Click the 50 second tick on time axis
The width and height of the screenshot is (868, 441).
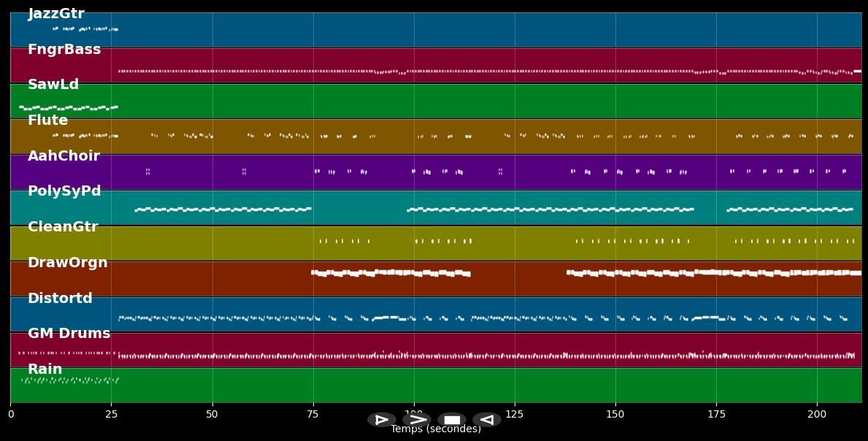point(212,414)
